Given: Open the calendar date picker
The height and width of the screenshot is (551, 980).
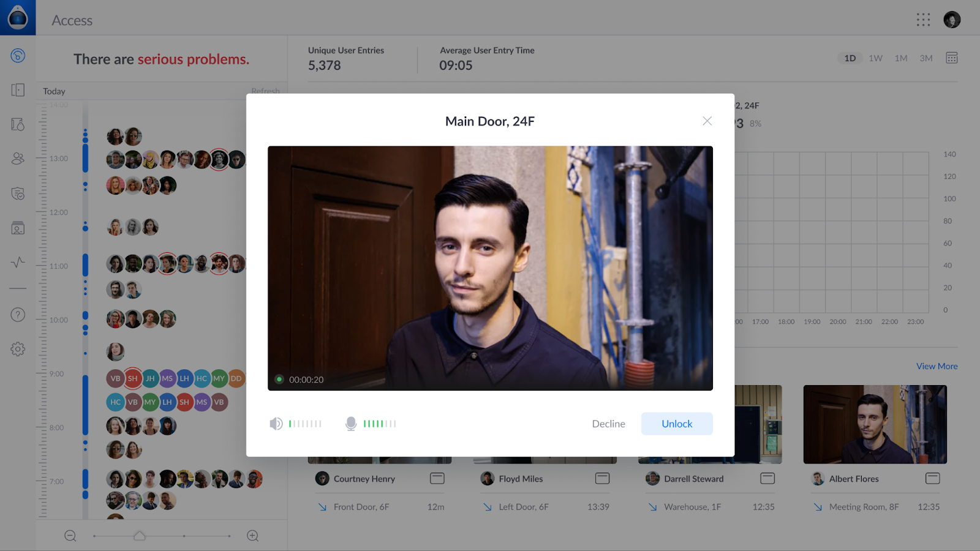Looking at the screenshot, I should (951, 58).
